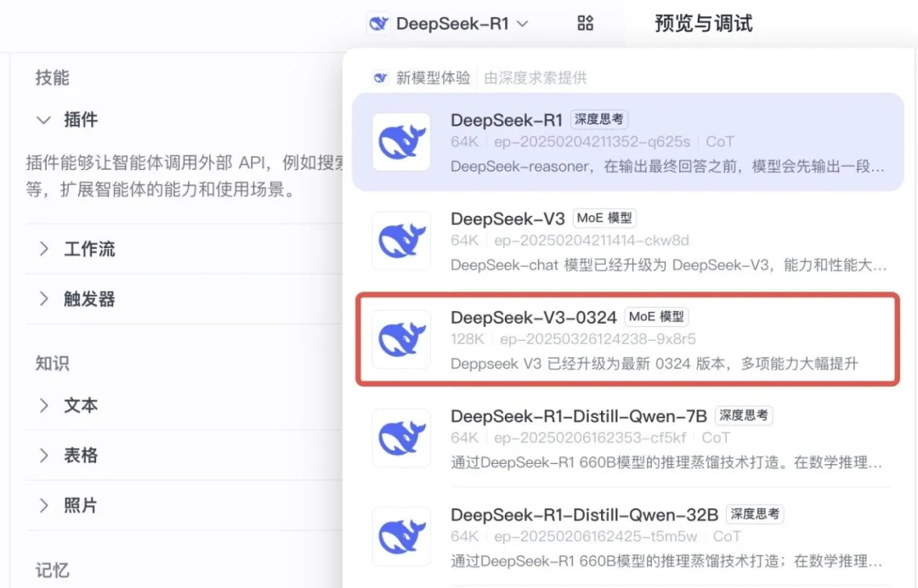Expand the 触发器 section chevron

[44, 299]
